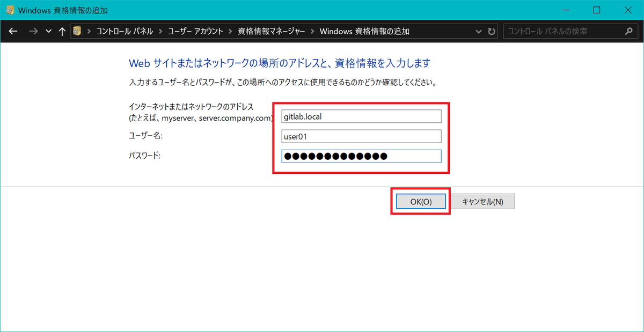
Task: Focus the パスワード field
Action: point(361,156)
